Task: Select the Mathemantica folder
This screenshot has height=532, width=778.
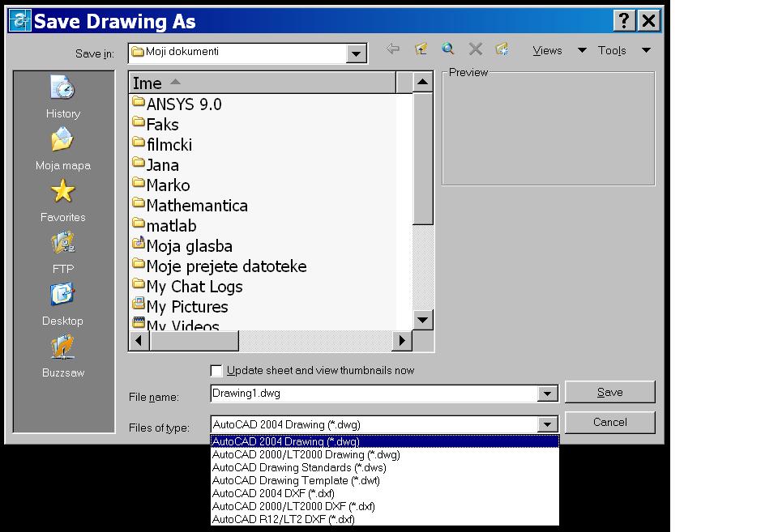Action: 190,206
